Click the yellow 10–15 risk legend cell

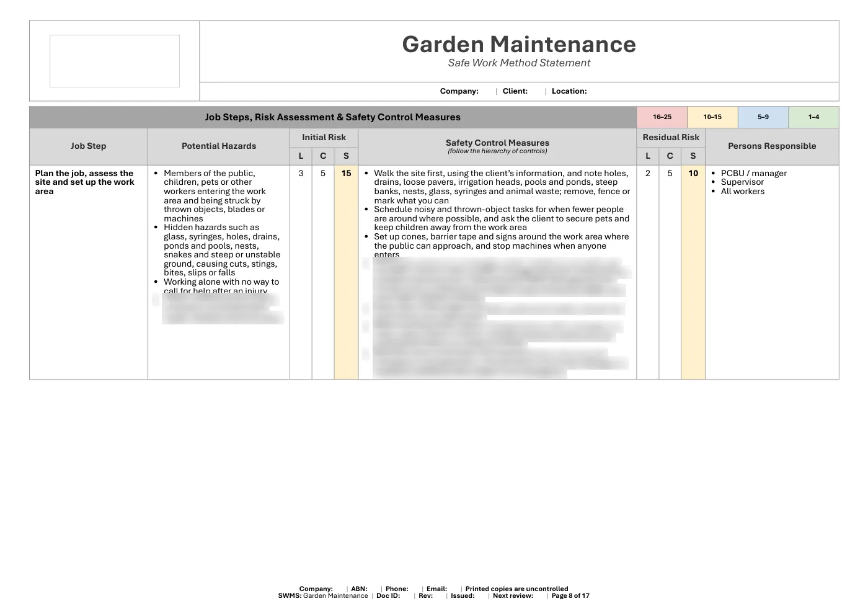712,117
